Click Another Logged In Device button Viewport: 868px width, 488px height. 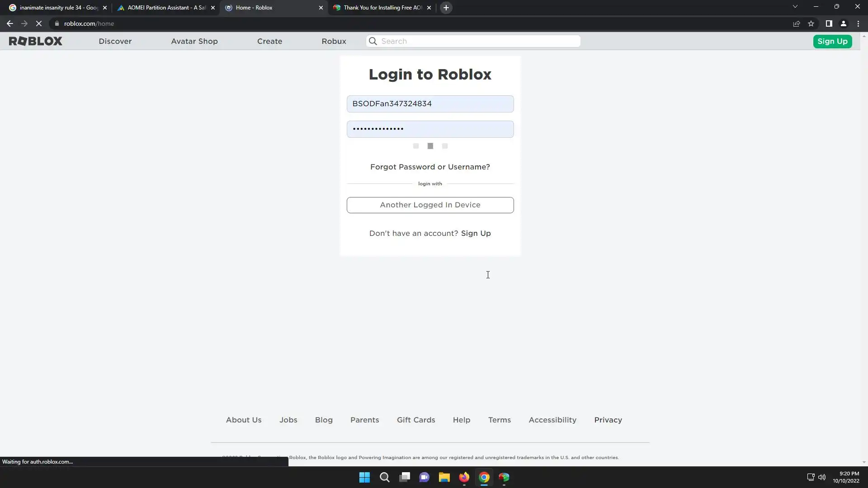click(x=430, y=205)
